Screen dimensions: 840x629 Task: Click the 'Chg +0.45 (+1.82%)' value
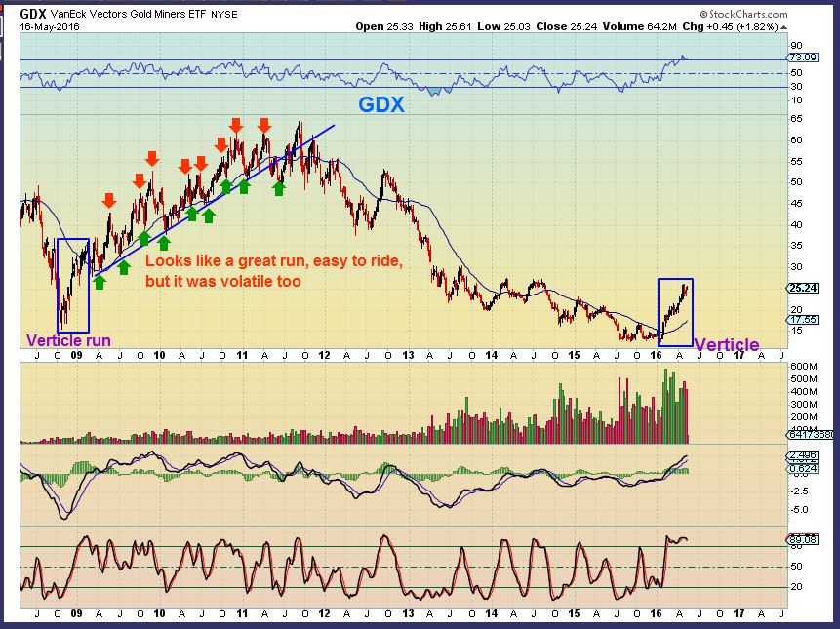click(730, 26)
